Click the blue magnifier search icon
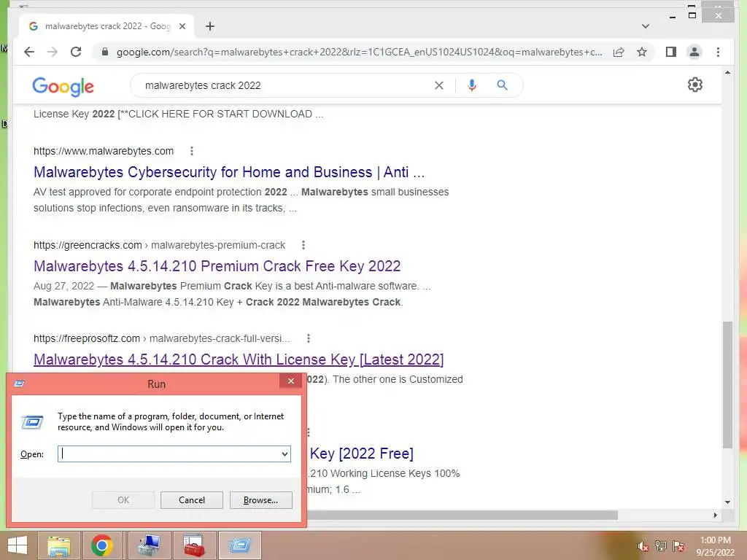Screen dimensions: 747x560 [502, 85]
